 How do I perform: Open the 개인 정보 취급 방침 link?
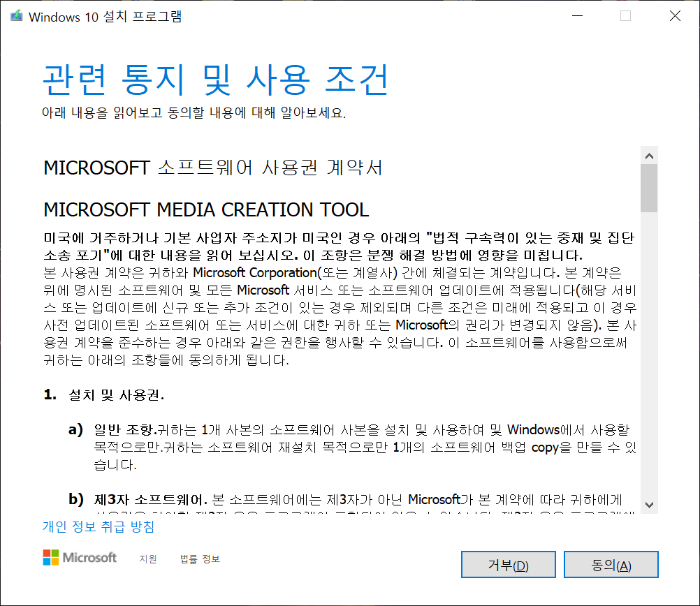pos(99,526)
